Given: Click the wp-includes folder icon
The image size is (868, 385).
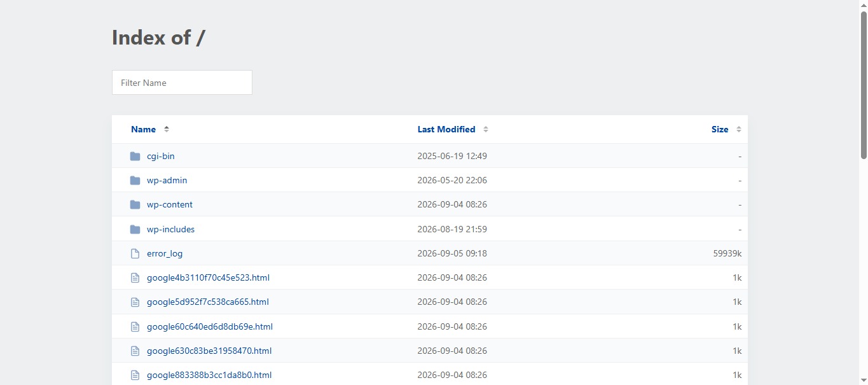Looking at the screenshot, I should click(135, 229).
